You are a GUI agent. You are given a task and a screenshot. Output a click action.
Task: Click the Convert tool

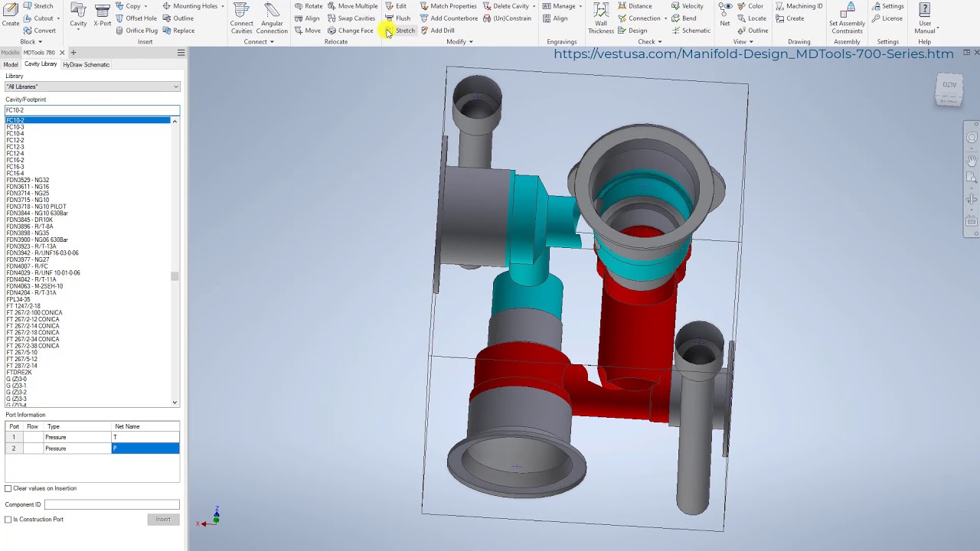[x=39, y=31]
